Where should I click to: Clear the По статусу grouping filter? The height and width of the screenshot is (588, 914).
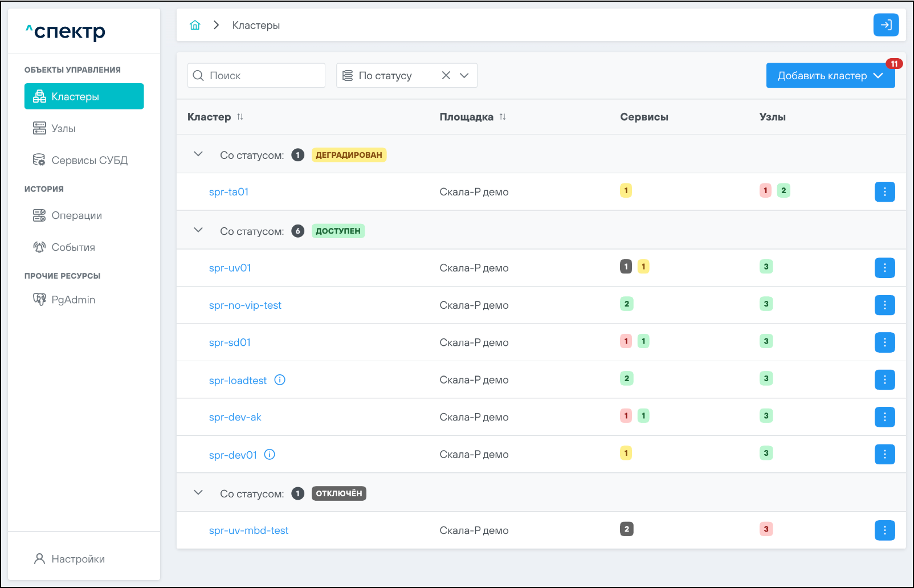click(446, 76)
